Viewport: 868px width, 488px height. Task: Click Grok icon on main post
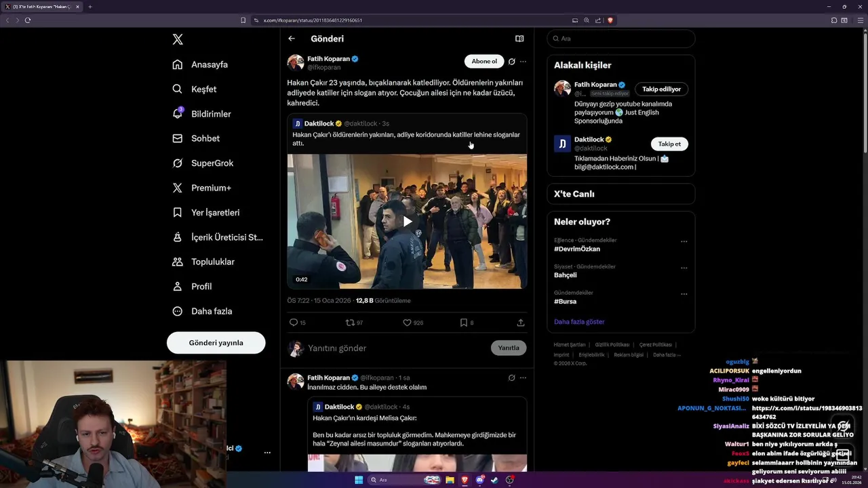tap(512, 62)
